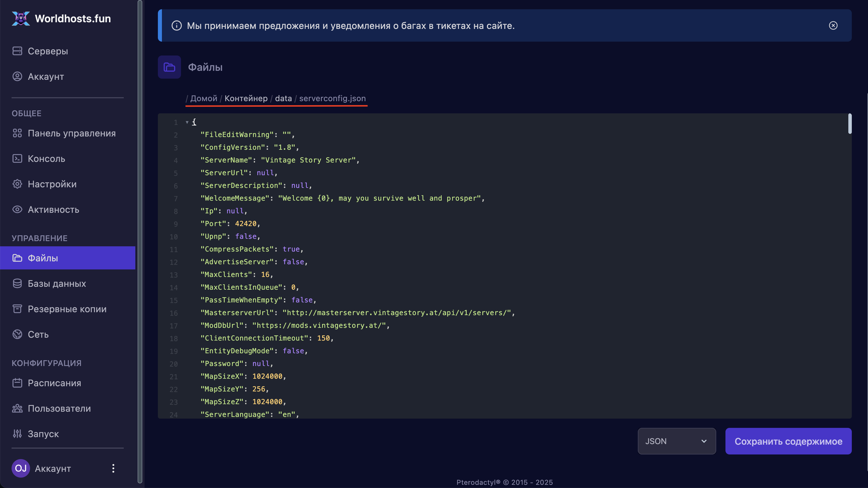This screenshot has width=868, height=488.
Task: Click the Worldhosts.fun logo icon
Action: click(21, 18)
